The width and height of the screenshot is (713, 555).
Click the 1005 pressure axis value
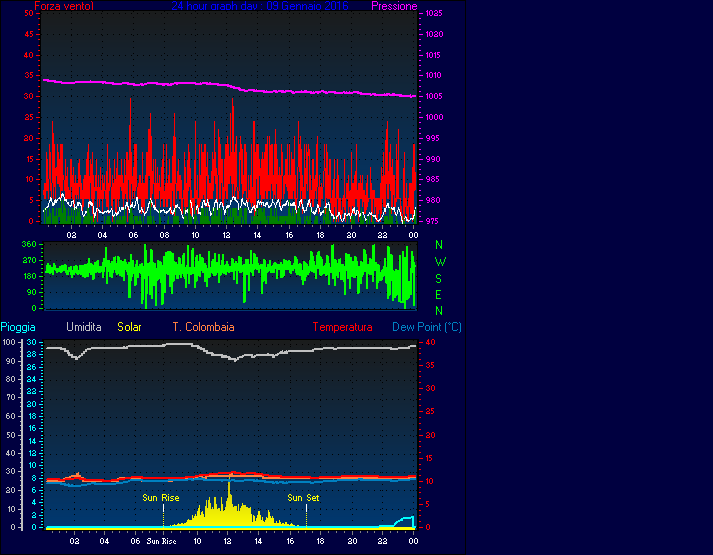(434, 96)
